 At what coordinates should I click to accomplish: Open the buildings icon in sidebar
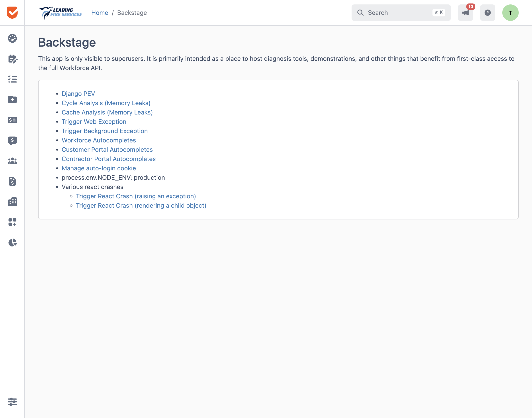(12, 202)
